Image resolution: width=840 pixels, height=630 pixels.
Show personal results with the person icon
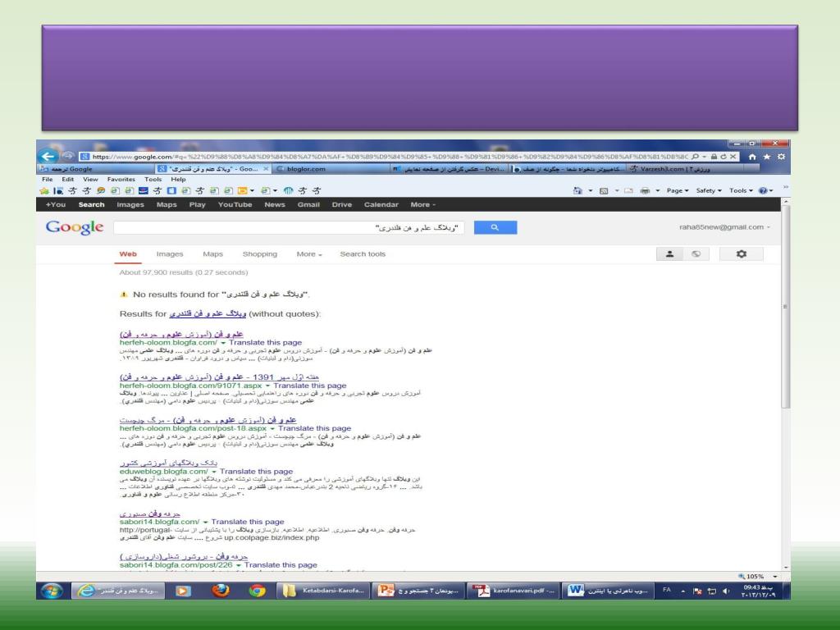[x=669, y=254]
